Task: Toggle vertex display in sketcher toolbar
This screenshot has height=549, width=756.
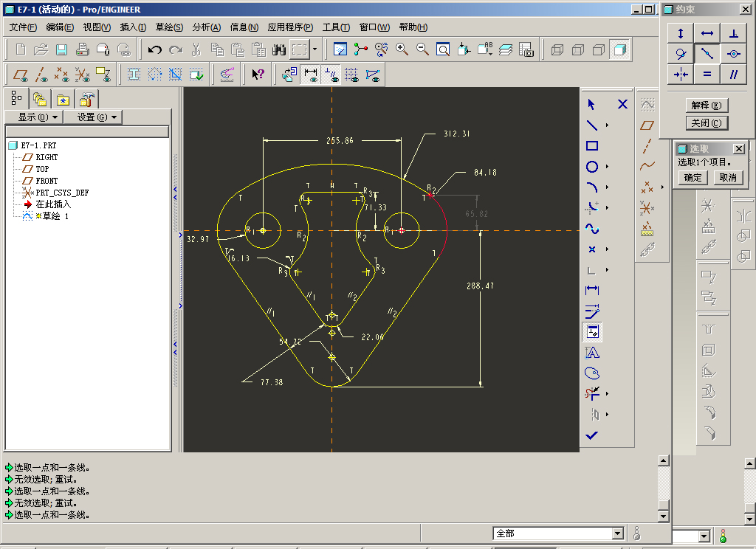Action: [373, 75]
